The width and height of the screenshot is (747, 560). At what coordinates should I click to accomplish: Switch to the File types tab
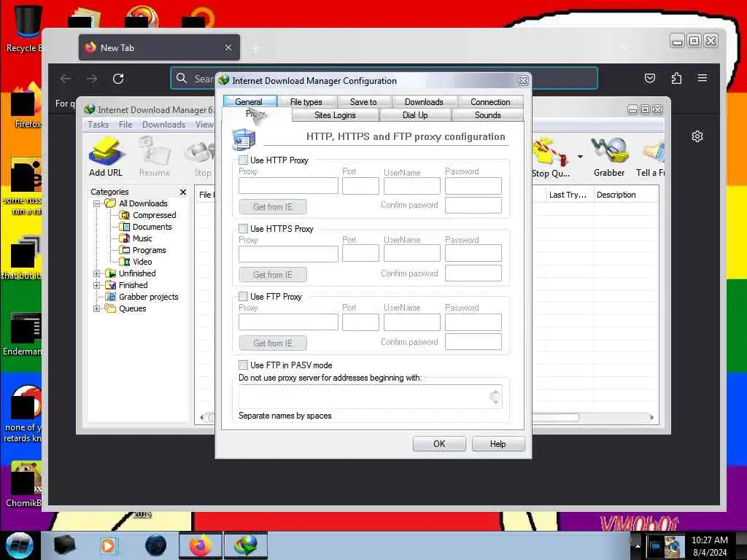point(306,102)
